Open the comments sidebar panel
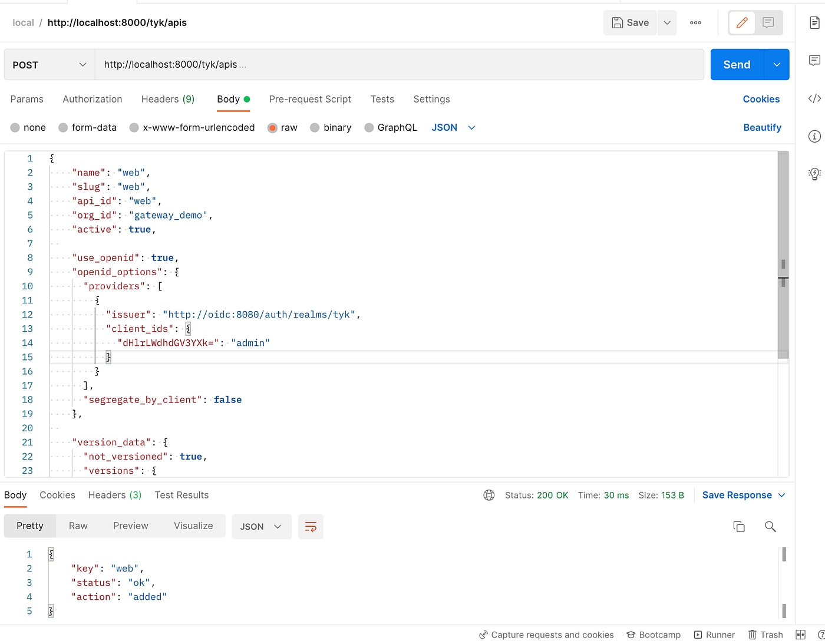Viewport: 825px width, 644px height. coord(814,60)
